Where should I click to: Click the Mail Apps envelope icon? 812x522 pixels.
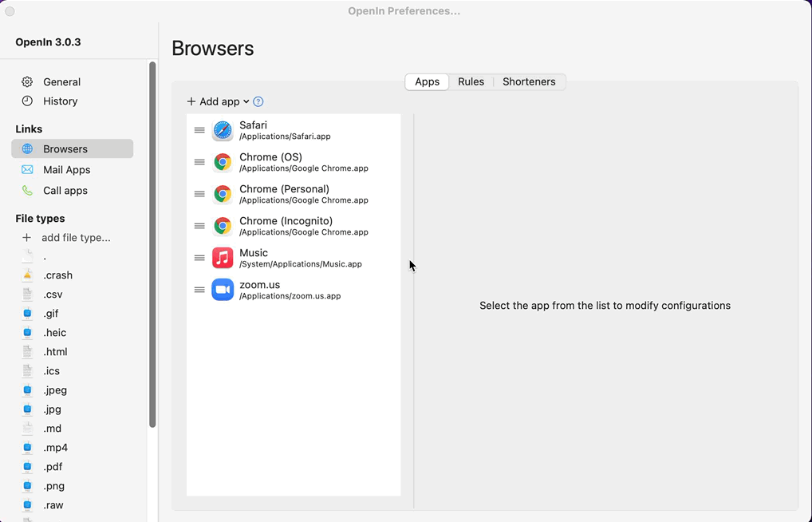[27, 169]
